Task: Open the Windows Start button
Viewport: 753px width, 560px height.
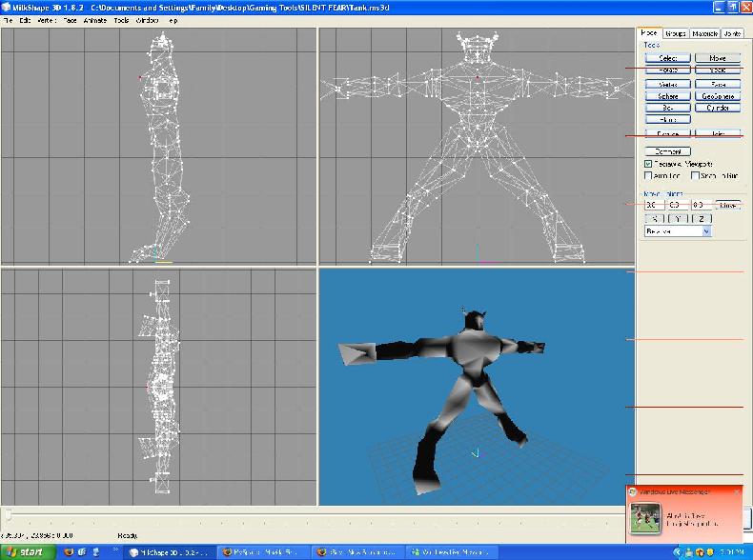Action: 26,551
